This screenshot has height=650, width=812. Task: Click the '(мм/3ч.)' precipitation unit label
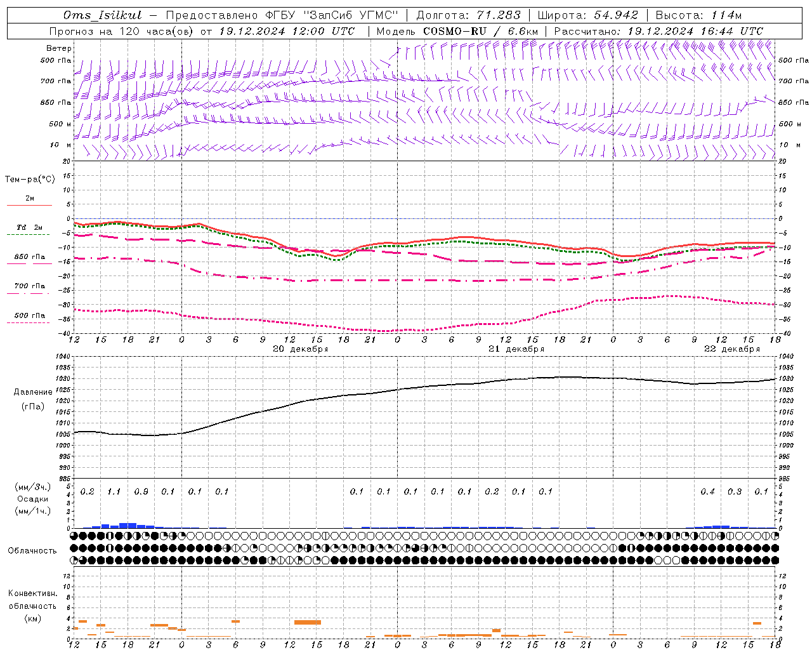[x=33, y=487]
